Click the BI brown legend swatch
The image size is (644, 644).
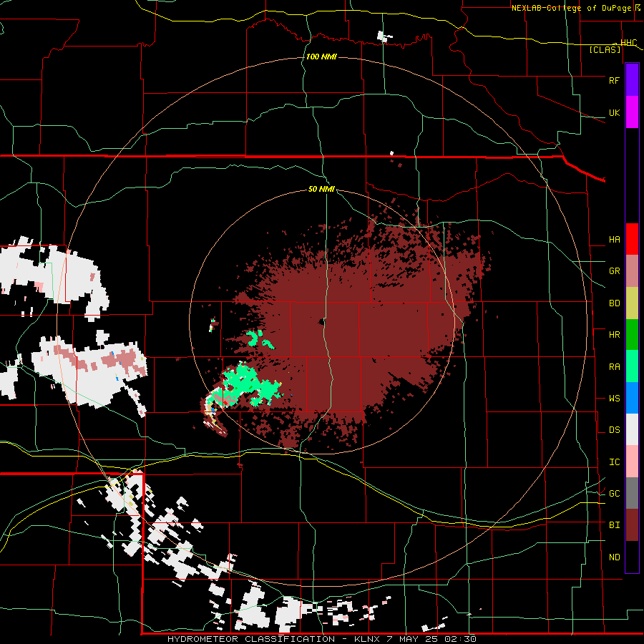[632, 525]
